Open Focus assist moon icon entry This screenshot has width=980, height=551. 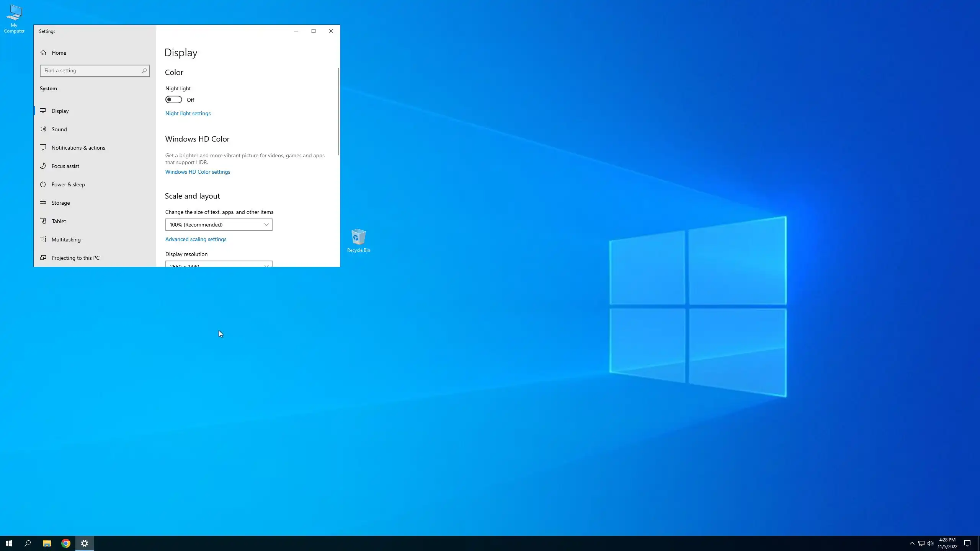(43, 166)
